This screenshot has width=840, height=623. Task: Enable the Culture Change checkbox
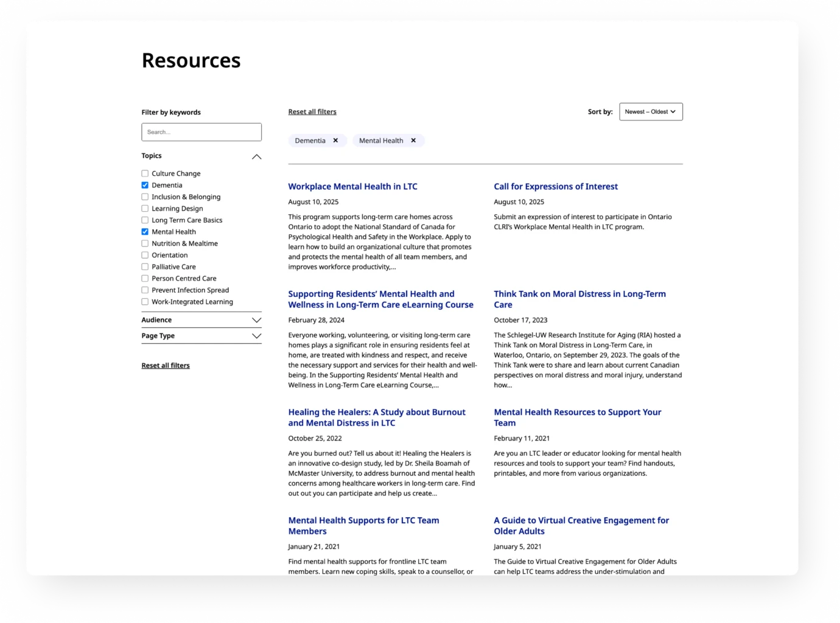tap(145, 174)
